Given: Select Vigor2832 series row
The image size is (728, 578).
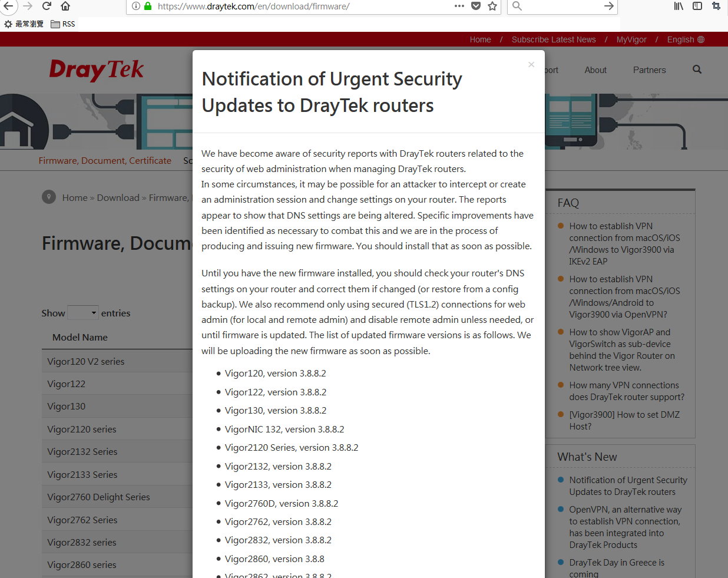Looking at the screenshot, I should coord(117,542).
